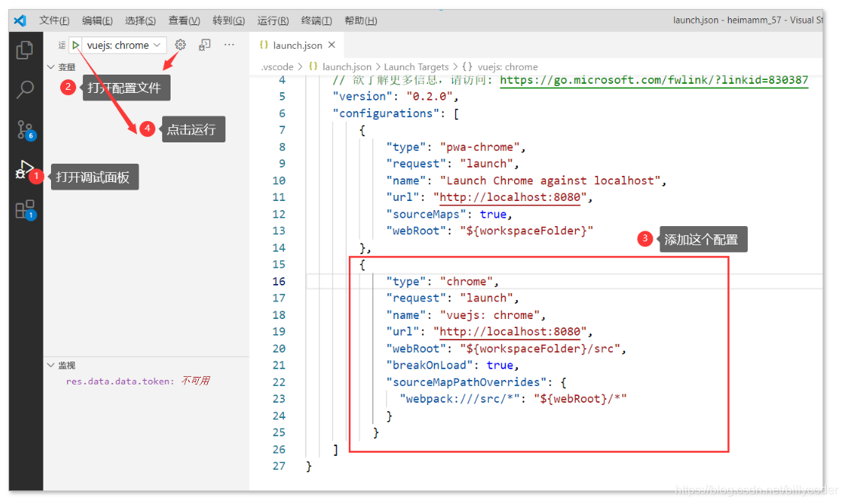The image size is (846, 504).
Task: Open Source Control view with 6 changes
Action: pos(25,130)
